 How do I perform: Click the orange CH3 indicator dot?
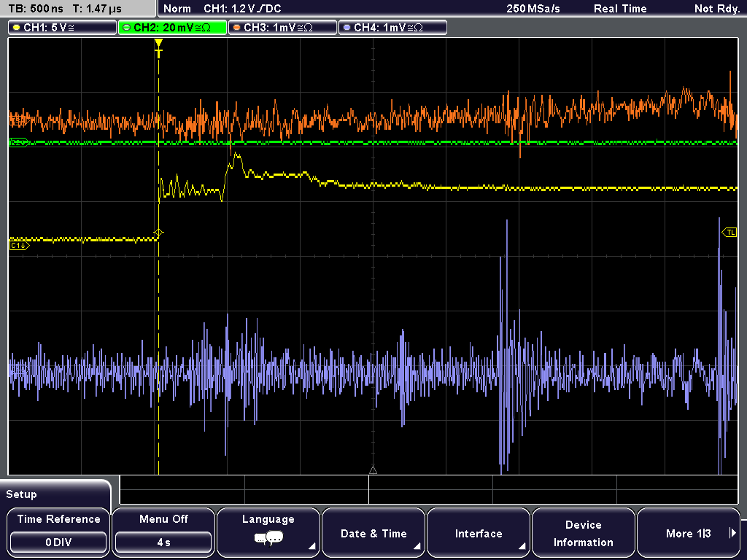(237, 28)
